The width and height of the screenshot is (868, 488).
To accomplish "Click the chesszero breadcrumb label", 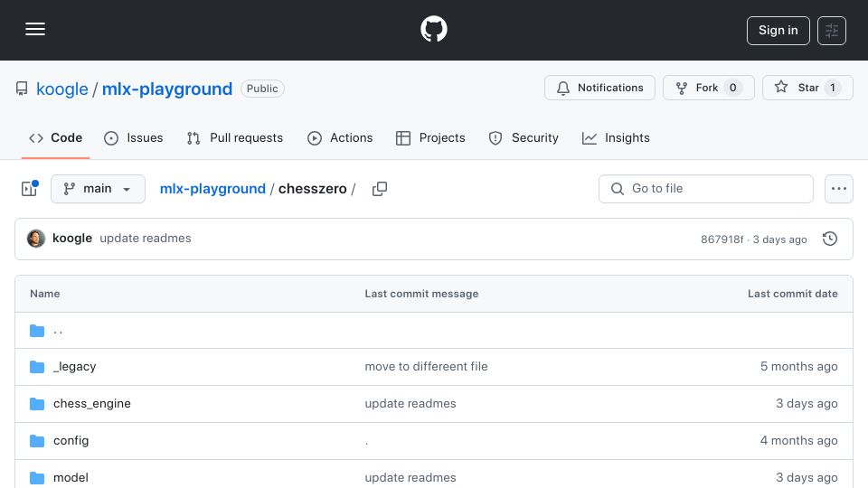I will (312, 189).
